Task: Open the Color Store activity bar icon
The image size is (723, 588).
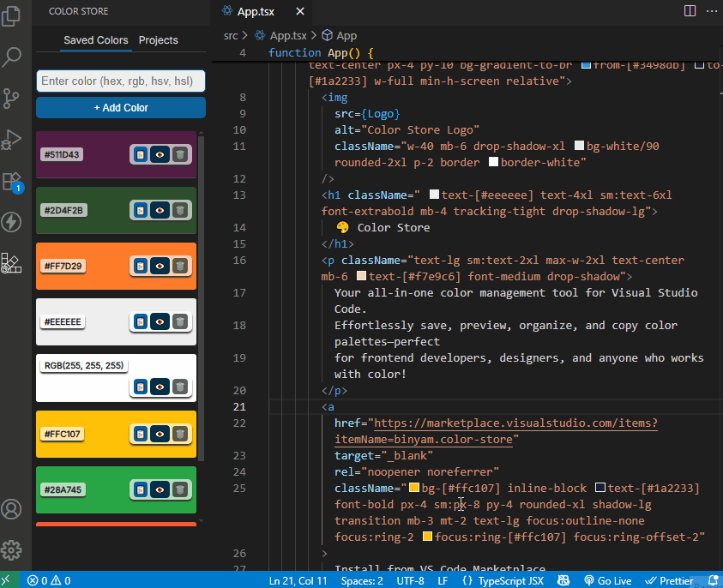Action: point(11,264)
